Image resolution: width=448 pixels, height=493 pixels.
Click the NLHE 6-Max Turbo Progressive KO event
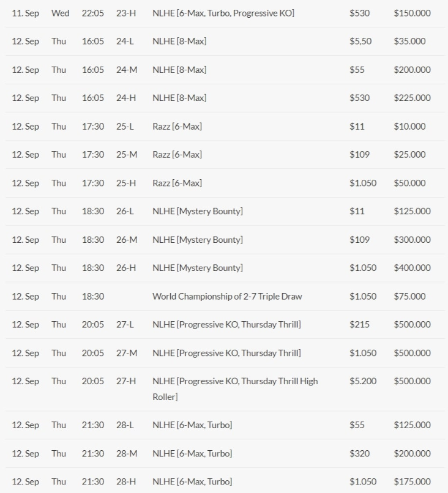click(223, 13)
